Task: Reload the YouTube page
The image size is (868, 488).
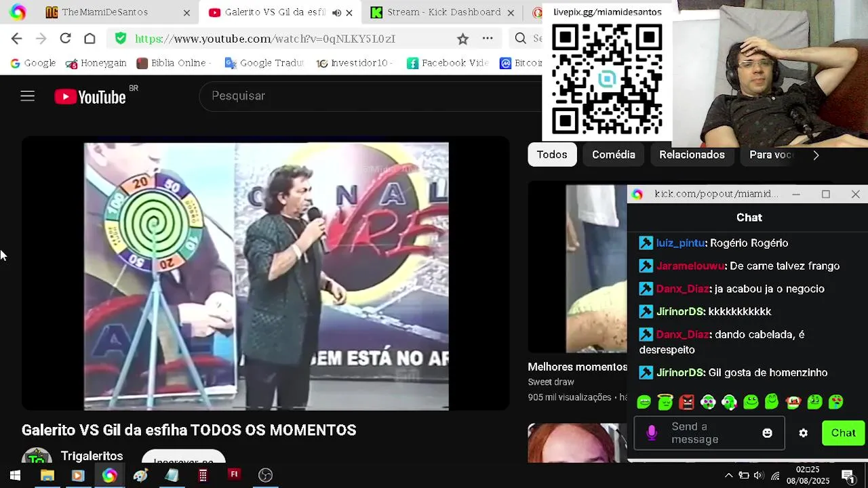Action: click(65, 39)
